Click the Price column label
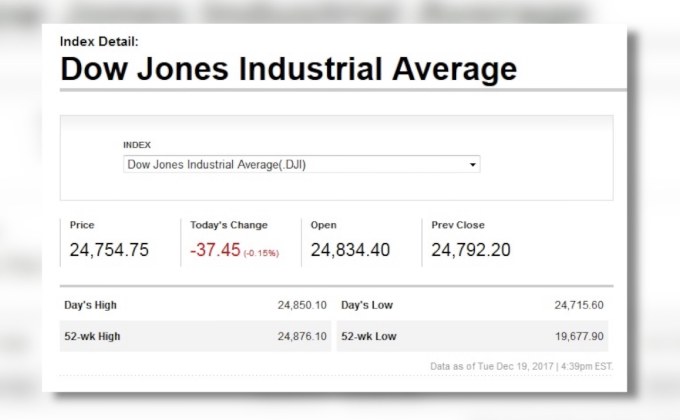 coord(82,225)
